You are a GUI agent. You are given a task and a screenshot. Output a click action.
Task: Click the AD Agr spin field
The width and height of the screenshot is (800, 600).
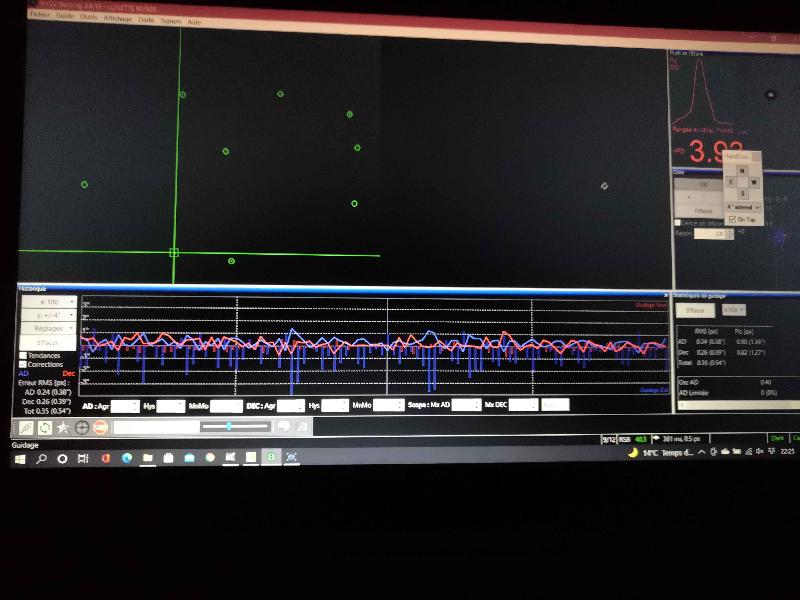[x=125, y=406]
